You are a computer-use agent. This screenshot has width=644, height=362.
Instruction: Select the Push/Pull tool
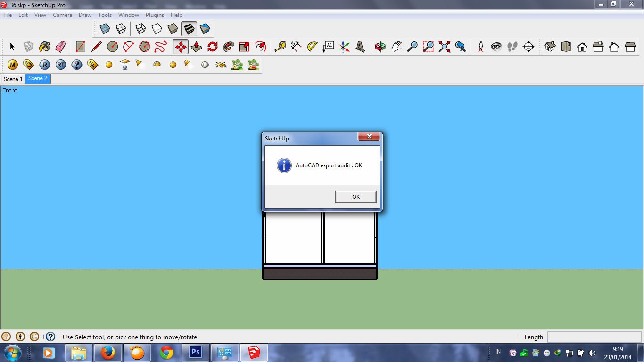coord(197,47)
